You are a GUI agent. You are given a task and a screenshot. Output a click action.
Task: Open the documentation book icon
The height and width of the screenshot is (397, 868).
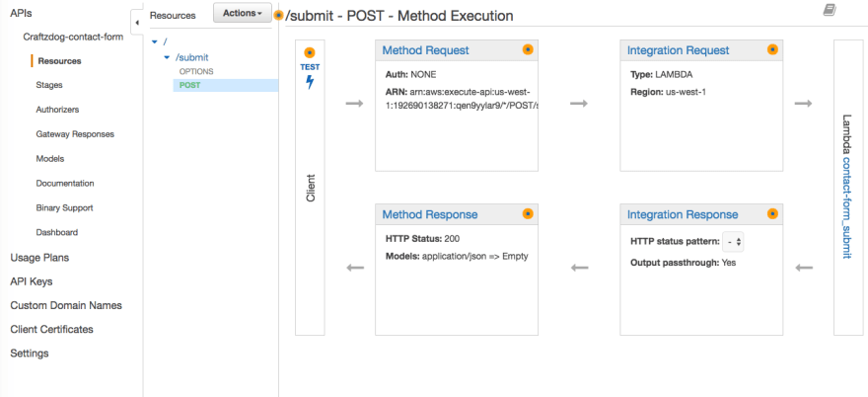pos(830,10)
